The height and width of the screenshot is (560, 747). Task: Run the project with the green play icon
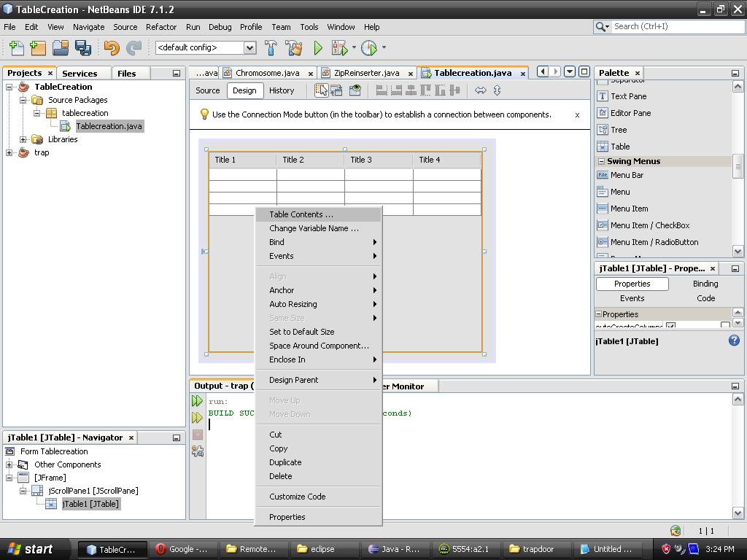(x=317, y=47)
